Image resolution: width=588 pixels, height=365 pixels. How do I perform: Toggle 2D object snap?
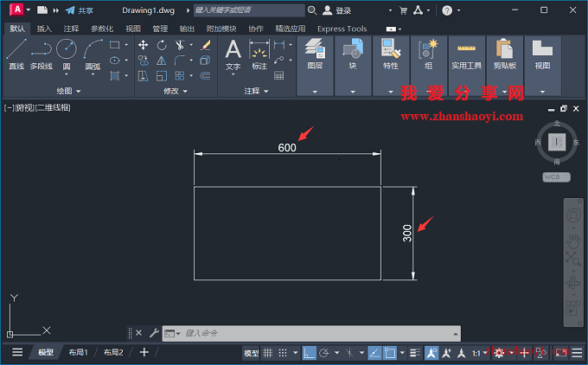click(390, 353)
